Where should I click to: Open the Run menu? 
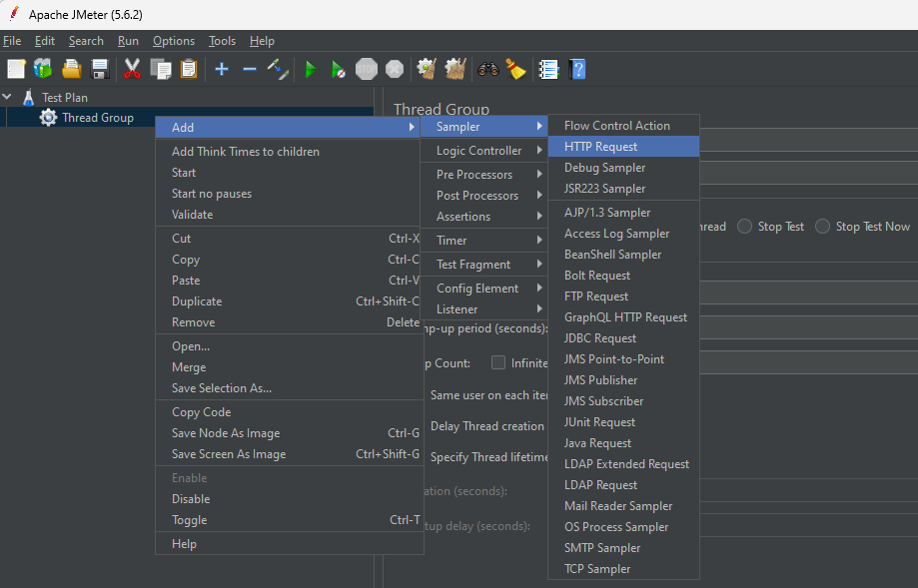tap(128, 41)
